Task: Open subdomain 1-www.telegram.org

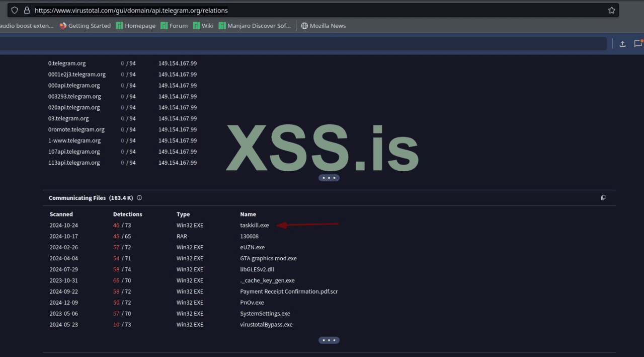Action: tap(74, 141)
